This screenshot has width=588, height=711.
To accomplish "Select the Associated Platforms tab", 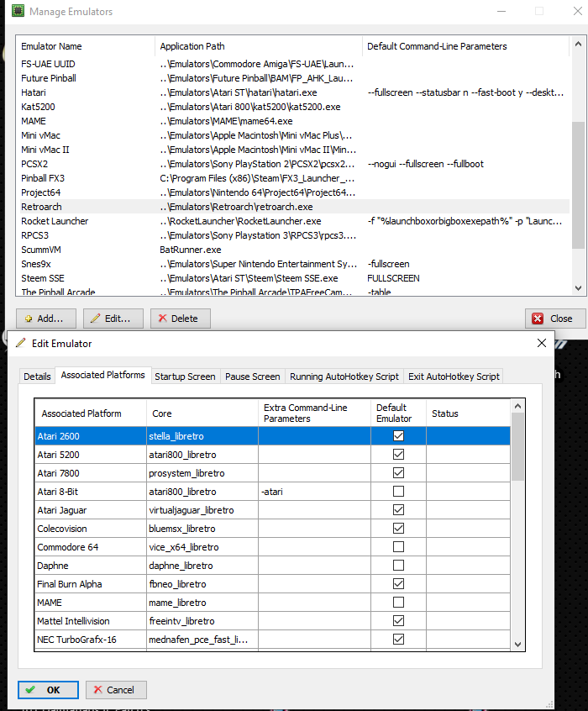I will coord(103,375).
